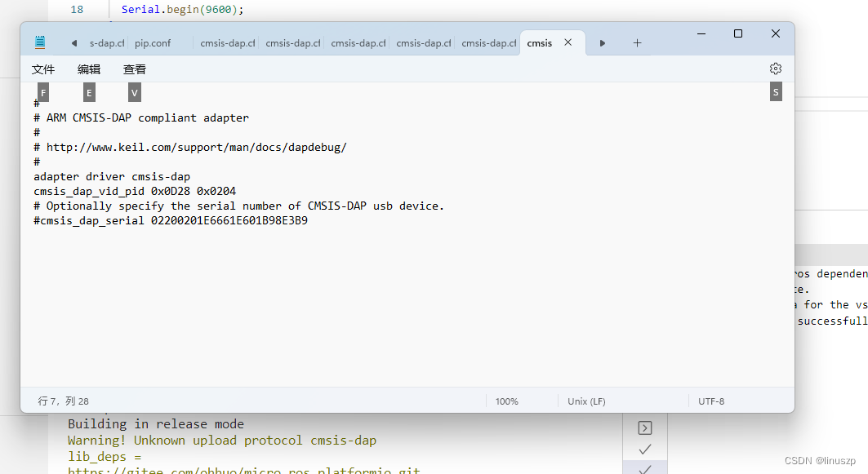
Task: Toggle the bottom checkmark in the task panel
Action: 644,468
